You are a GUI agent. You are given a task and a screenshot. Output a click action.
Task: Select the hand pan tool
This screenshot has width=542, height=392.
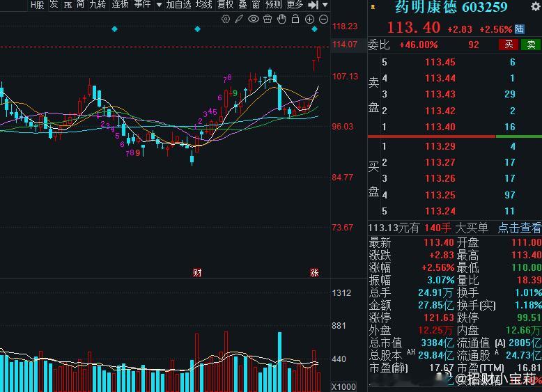[x=281, y=19]
